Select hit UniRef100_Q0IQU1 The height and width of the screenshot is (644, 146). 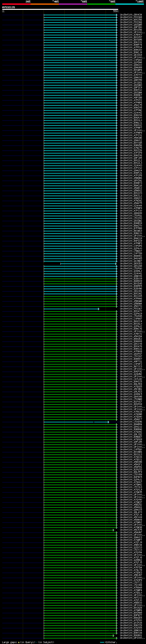[131, 82]
